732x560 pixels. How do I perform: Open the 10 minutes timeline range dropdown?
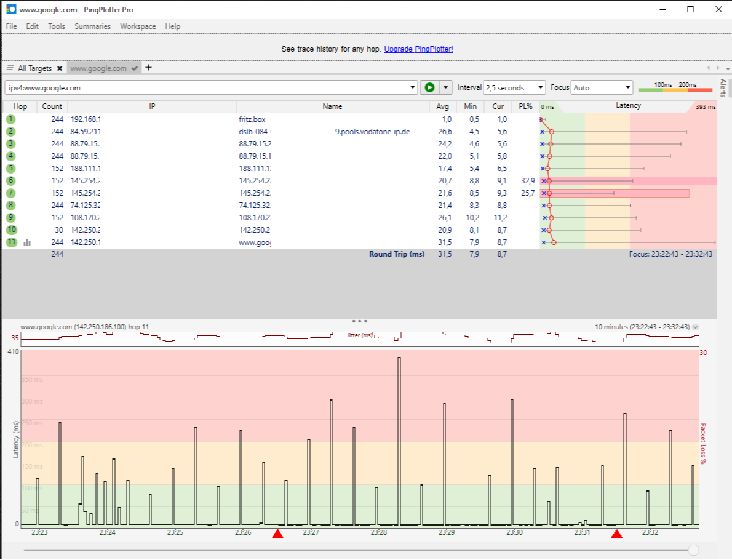(696, 327)
